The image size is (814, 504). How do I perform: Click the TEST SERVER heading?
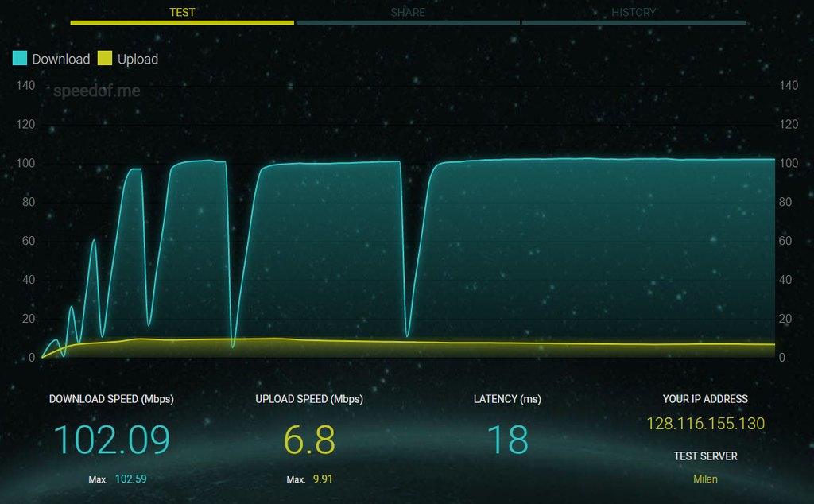click(x=705, y=456)
